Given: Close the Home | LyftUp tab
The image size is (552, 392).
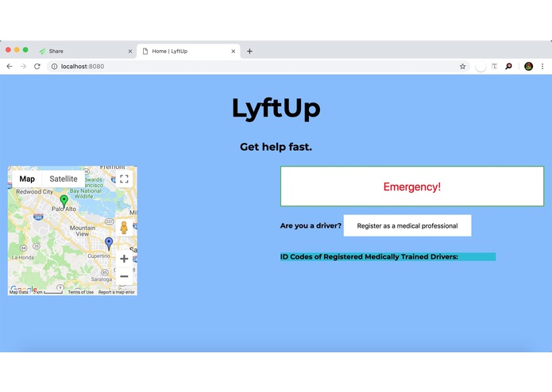Looking at the screenshot, I should pyautogui.click(x=233, y=52).
